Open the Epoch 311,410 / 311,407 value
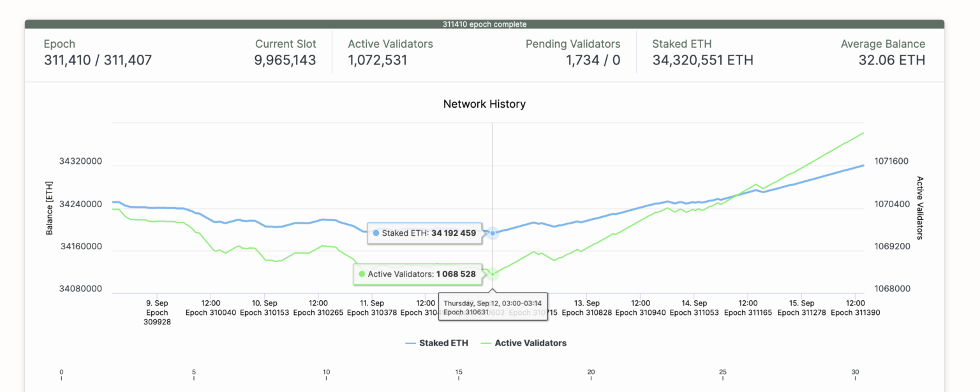Image resolution: width=980 pixels, height=392 pixels. coord(98,61)
